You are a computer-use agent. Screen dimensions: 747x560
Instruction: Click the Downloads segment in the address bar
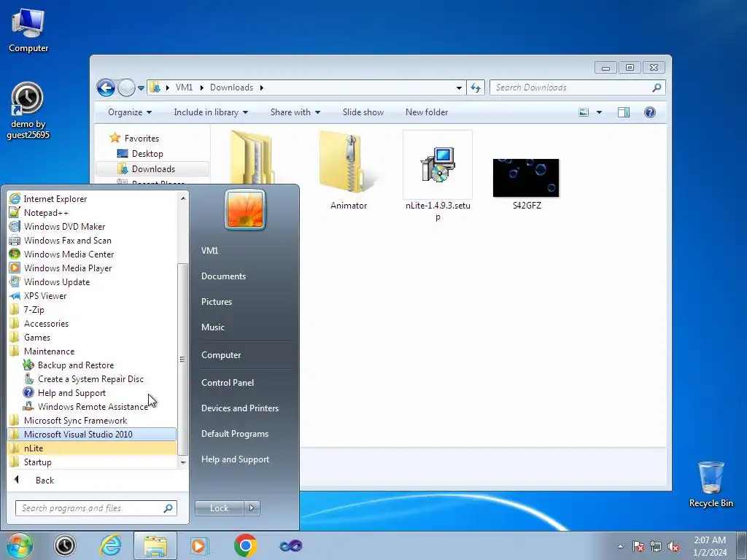pyautogui.click(x=231, y=87)
